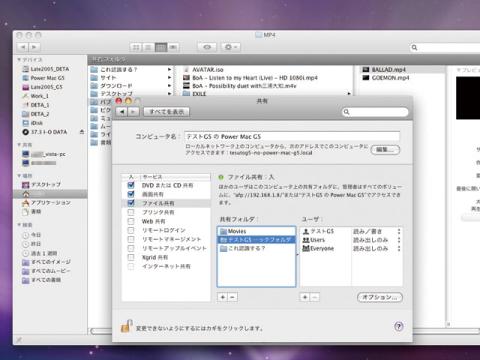Add a shared folder with plus button
This screenshot has width=480, height=360.
[x=223, y=297]
